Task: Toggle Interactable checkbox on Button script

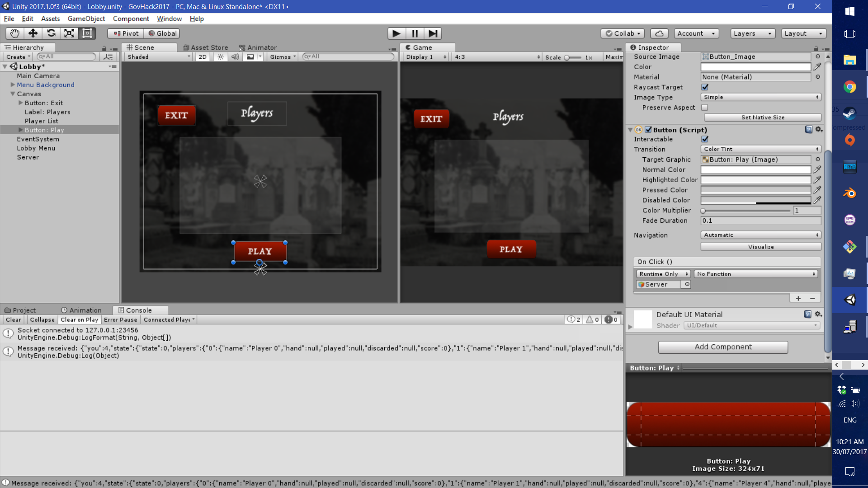Action: pos(705,139)
